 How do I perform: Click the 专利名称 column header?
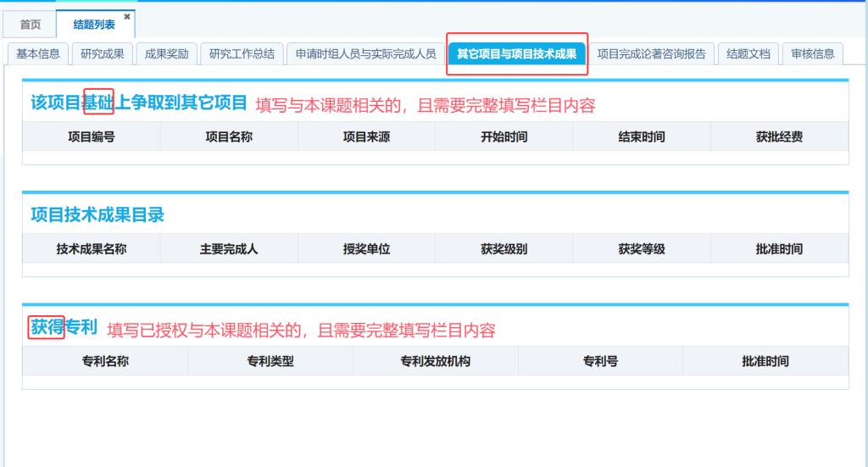(105, 361)
